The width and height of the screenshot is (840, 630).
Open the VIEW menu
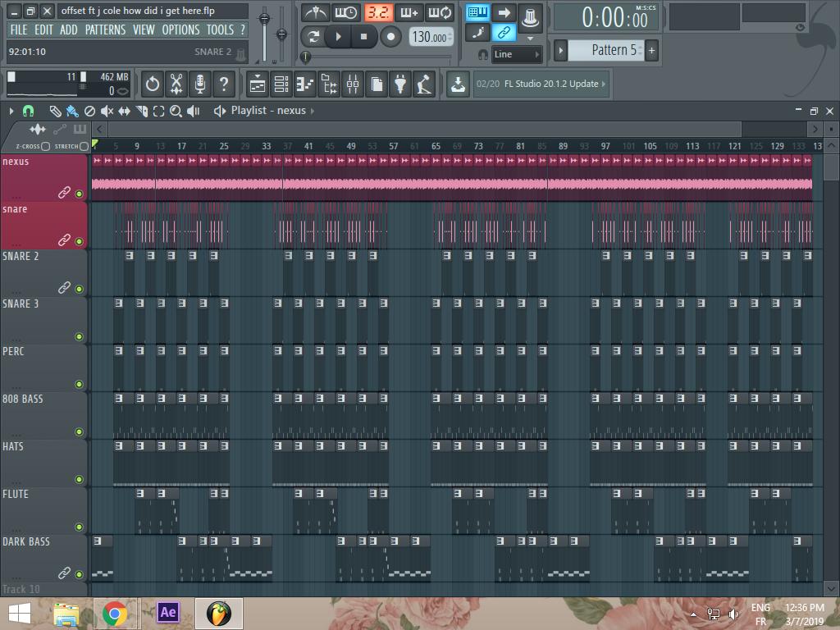tap(144, 30)
